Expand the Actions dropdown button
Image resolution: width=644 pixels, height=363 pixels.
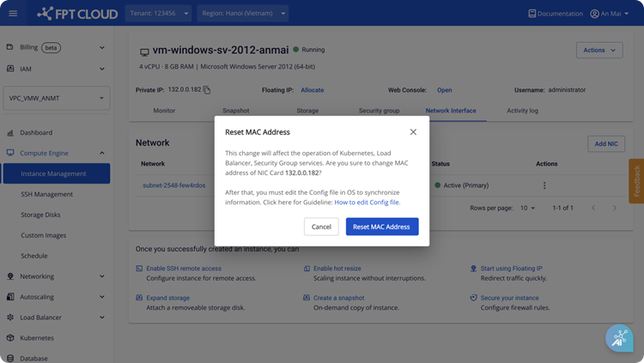click(599, 51)
